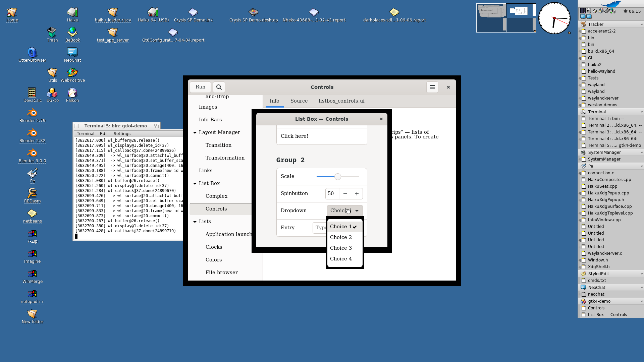Click the Dropdown arrow button
This screenshot has height=362, width=644.
[357, 210]
